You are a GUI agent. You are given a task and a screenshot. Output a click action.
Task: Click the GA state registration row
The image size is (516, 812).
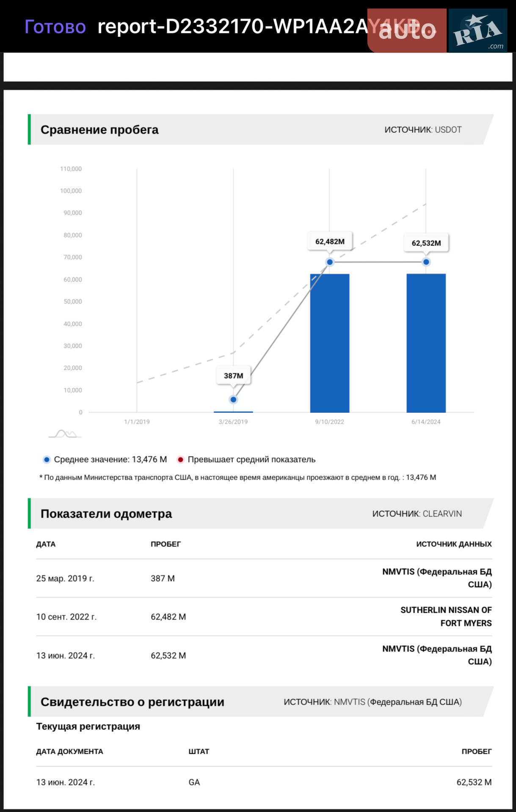tap(264, 782)
